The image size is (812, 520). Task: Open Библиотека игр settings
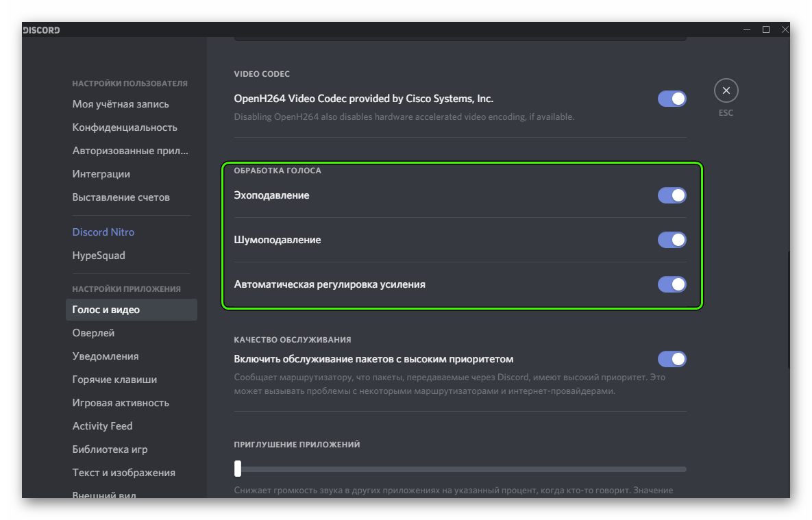110,449
